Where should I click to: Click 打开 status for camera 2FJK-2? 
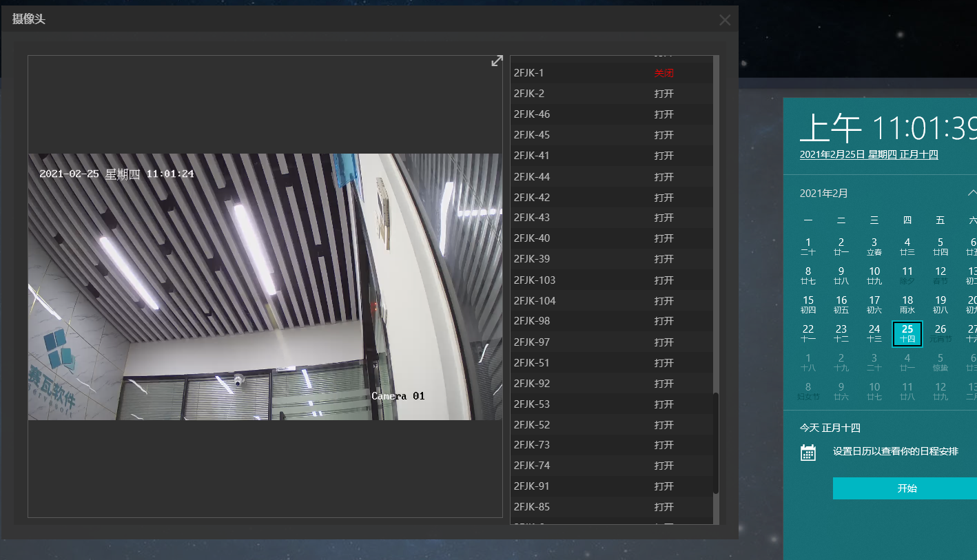pos(664,94)
